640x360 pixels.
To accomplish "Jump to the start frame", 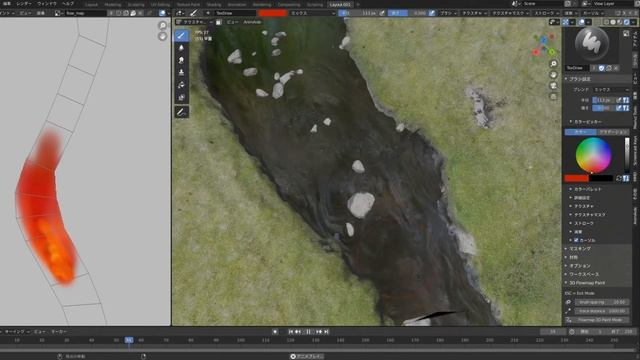I will (291, 332).
